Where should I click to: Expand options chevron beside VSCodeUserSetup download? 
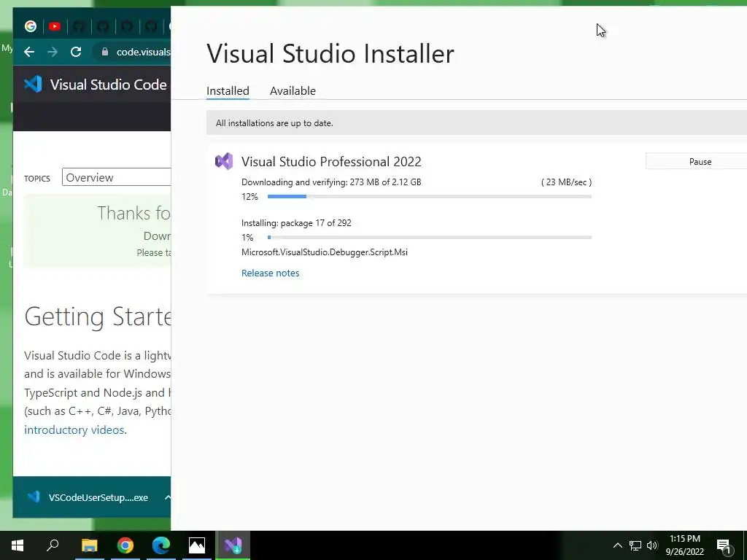167,497
